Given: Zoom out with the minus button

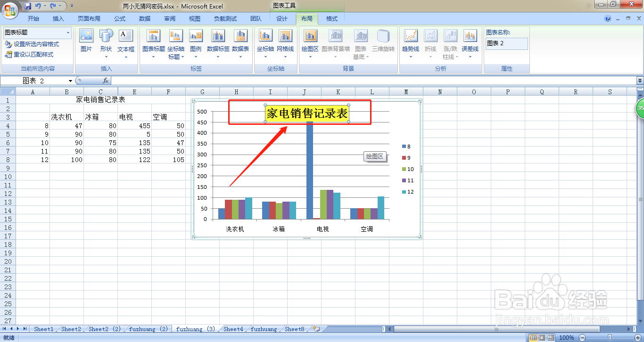Looking at the screenshot, I should [582, 337].
